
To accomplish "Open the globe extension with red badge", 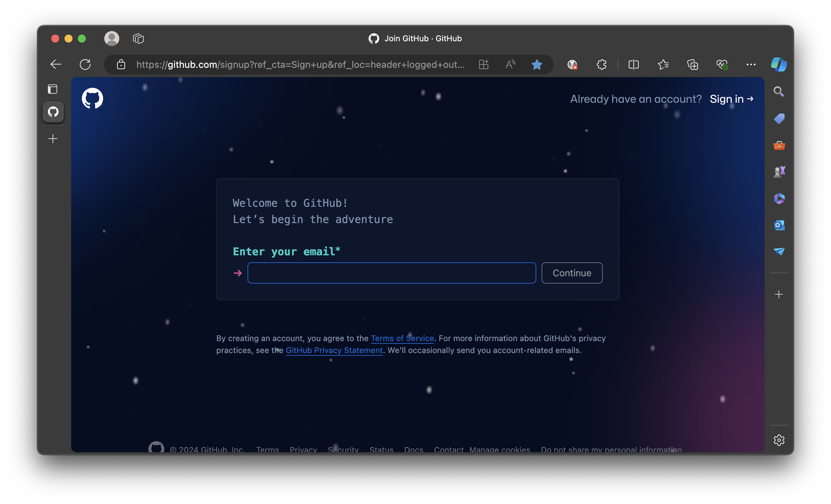I will (x=572, y=64).
